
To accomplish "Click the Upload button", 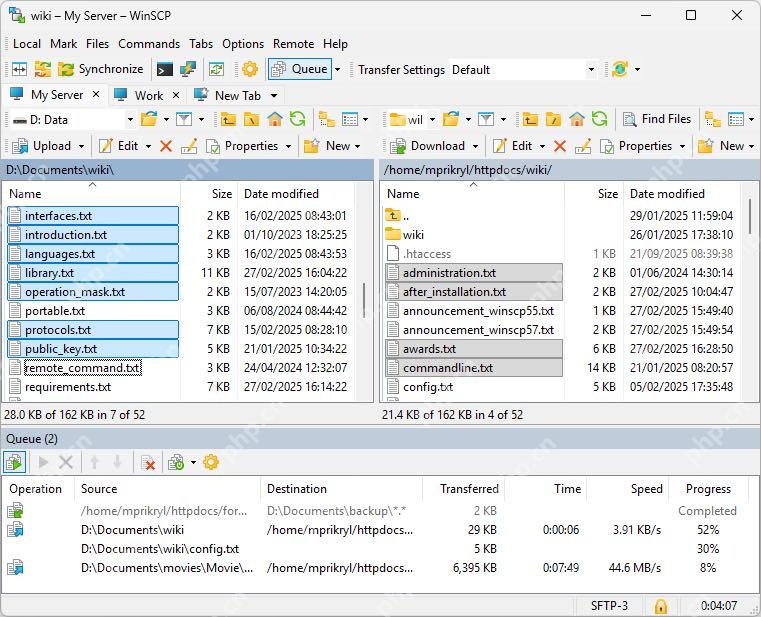I will 42,146.
